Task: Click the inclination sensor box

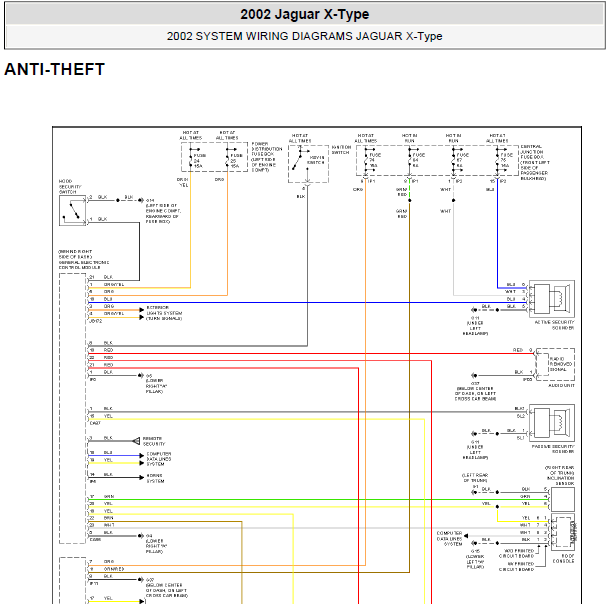Action: click(x=562, y=499)
